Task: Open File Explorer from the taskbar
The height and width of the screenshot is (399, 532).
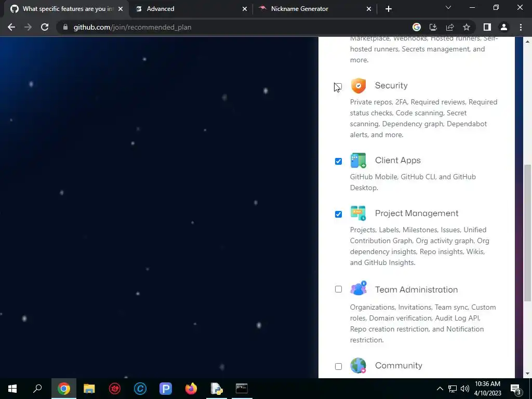Action: point(89,389)
